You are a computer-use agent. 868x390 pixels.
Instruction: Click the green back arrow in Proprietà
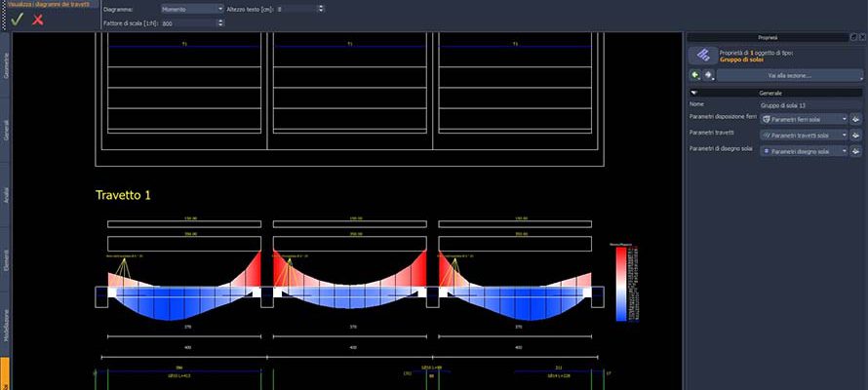pyautogui.click(x=695, y=75)
